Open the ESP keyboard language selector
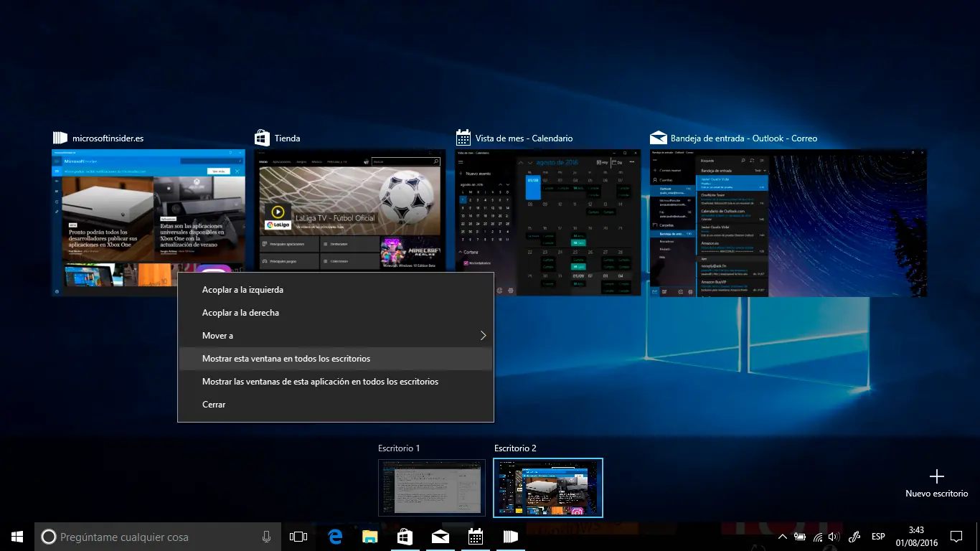Image resolution: width=980 pixels, height=551 pixels. coord(878,536)
